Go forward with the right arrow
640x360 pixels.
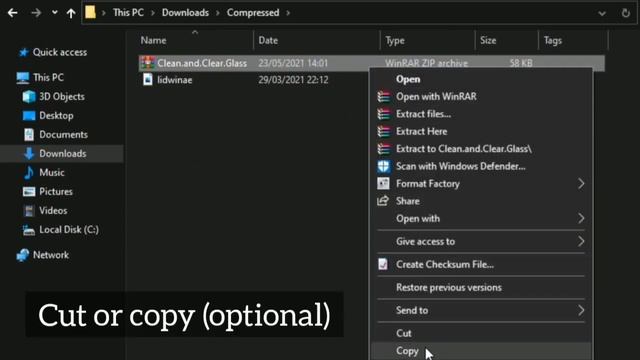pyautogui.click(x=36, y=13)
